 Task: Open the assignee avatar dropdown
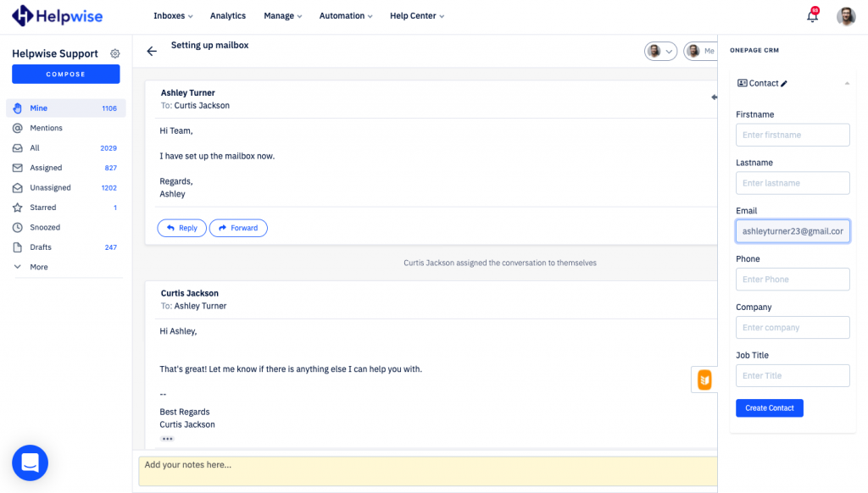(x=660, y=51)
